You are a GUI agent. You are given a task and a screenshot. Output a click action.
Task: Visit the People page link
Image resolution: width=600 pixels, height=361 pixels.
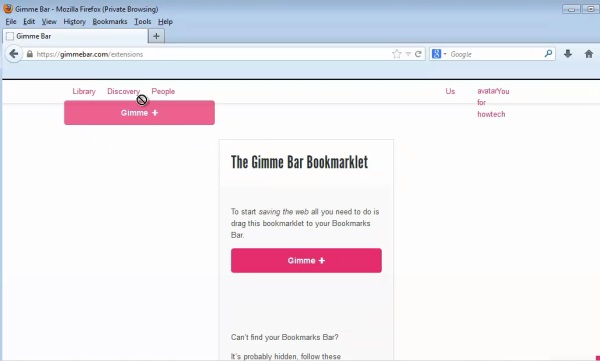coord(163,91)
